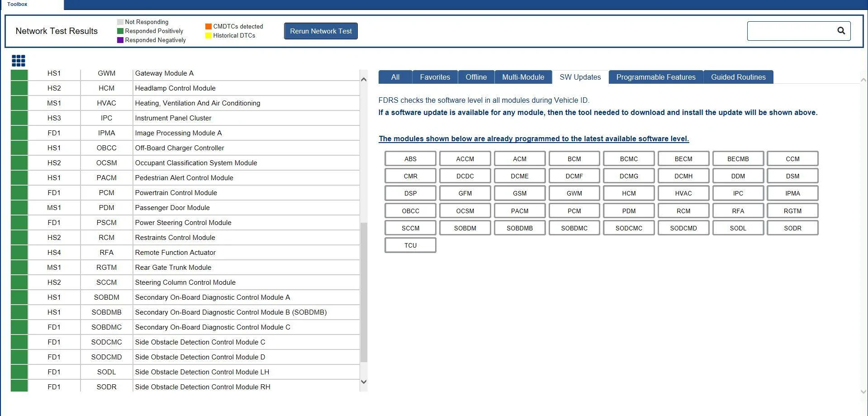Click the module list vertical scrollbar thumb
The width and height of the screenshot is (868, 416).
point(364,292)
